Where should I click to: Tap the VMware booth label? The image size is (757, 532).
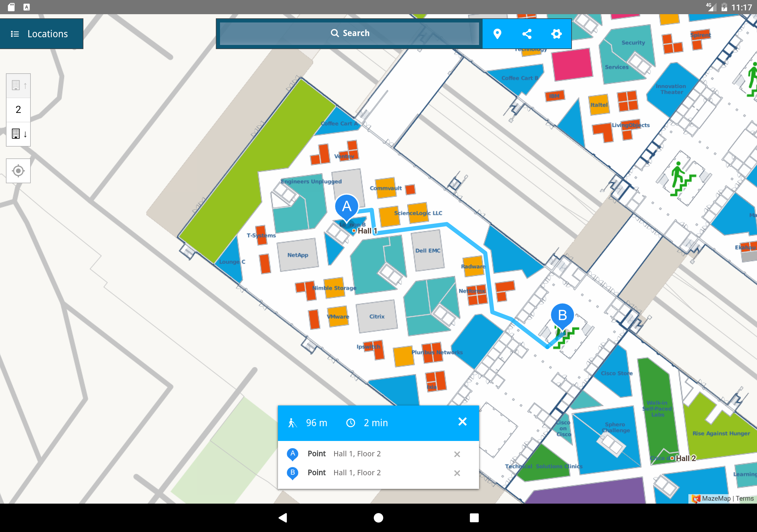[x=338, y=317]
